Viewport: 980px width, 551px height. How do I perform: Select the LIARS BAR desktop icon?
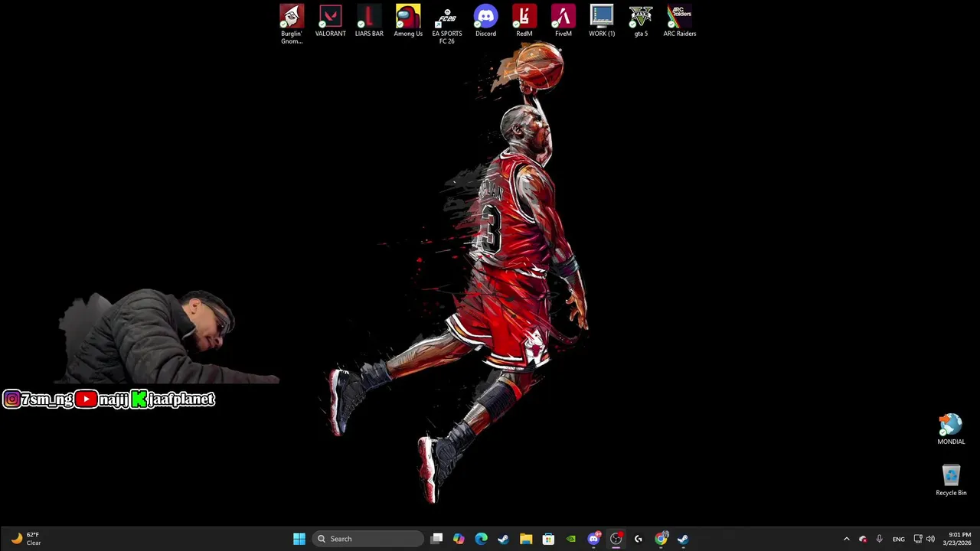click(x=369, y=21)
